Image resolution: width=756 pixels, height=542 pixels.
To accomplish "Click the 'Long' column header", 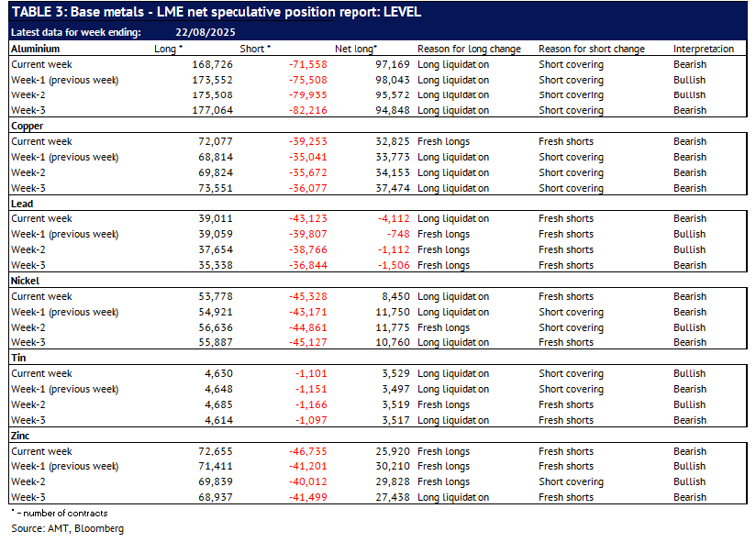I will tap(168, 49).
